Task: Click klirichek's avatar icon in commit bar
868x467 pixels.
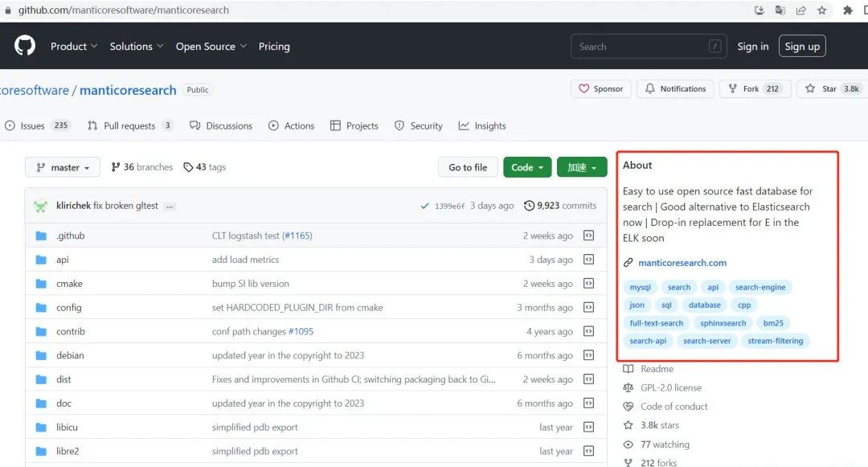Action: coord(40,207)
